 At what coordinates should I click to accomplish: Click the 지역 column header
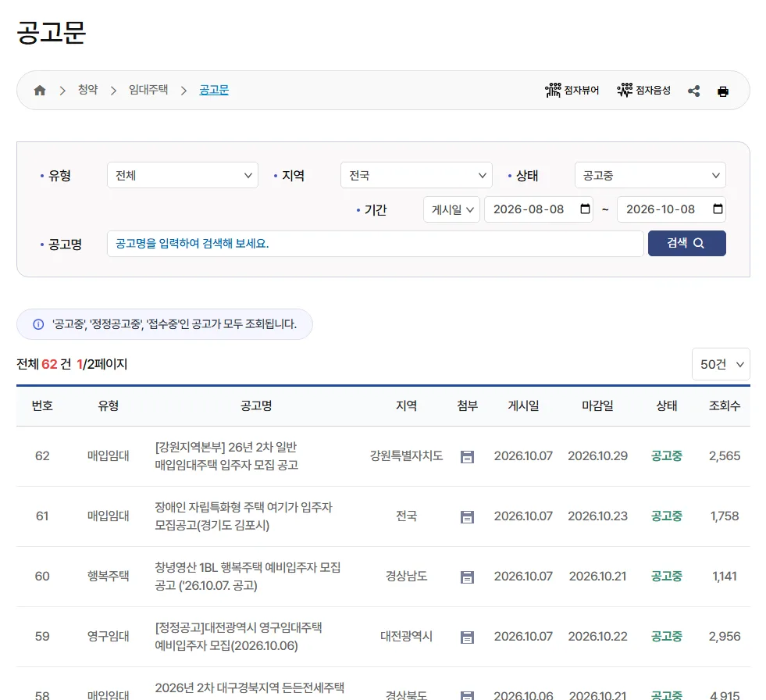407,405
